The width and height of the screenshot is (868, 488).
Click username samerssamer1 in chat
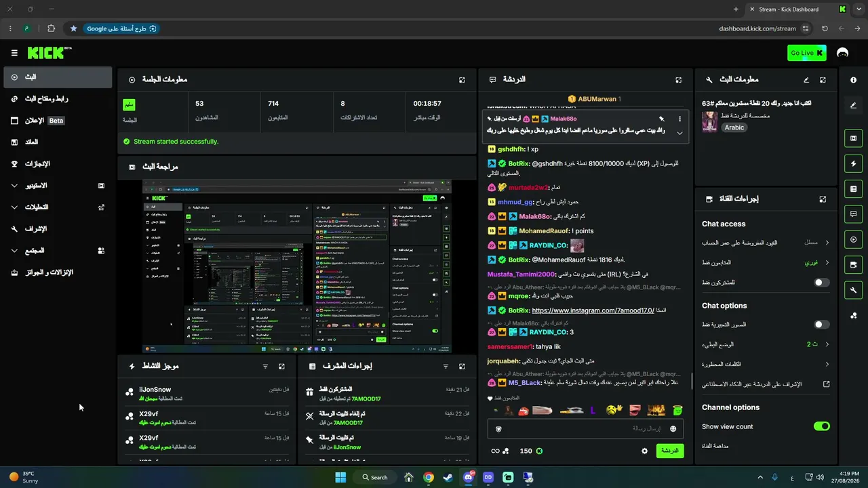(510, 347)
